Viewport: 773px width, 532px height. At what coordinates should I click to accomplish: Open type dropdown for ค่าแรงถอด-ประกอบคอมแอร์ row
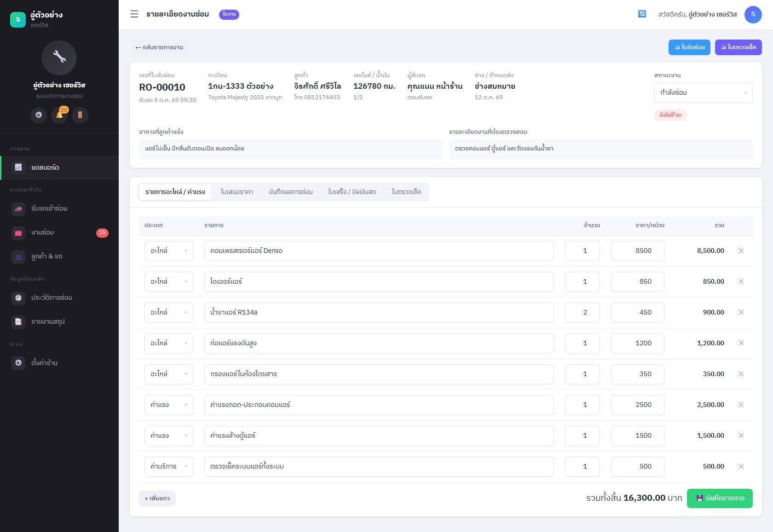tap(168, 405)
